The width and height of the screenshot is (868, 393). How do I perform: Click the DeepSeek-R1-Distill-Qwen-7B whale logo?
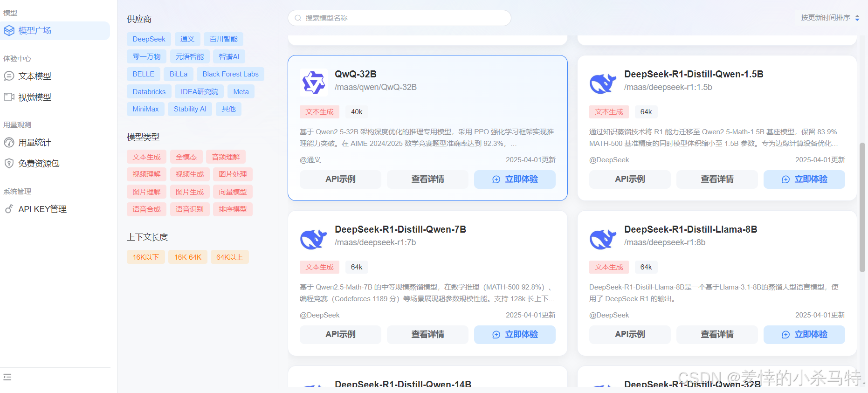[313, 238]
